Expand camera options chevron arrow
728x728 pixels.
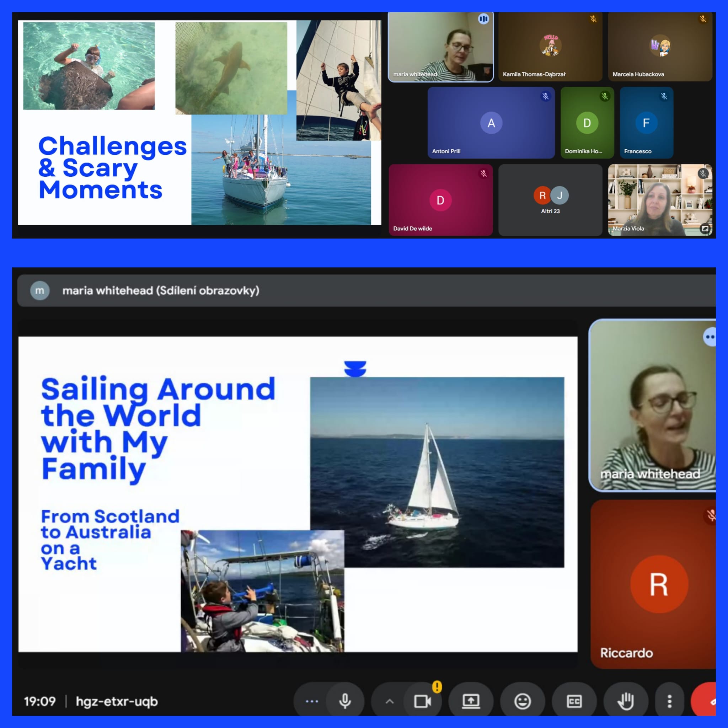coord(390,701)
